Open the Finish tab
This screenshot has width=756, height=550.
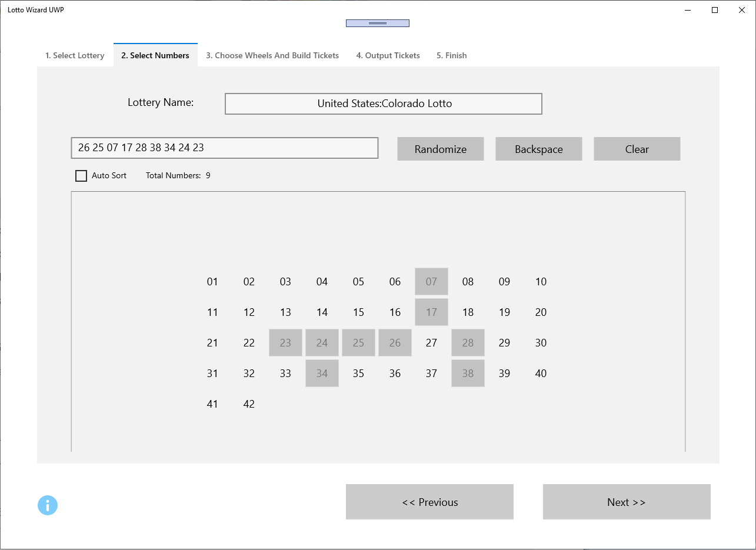451,56
